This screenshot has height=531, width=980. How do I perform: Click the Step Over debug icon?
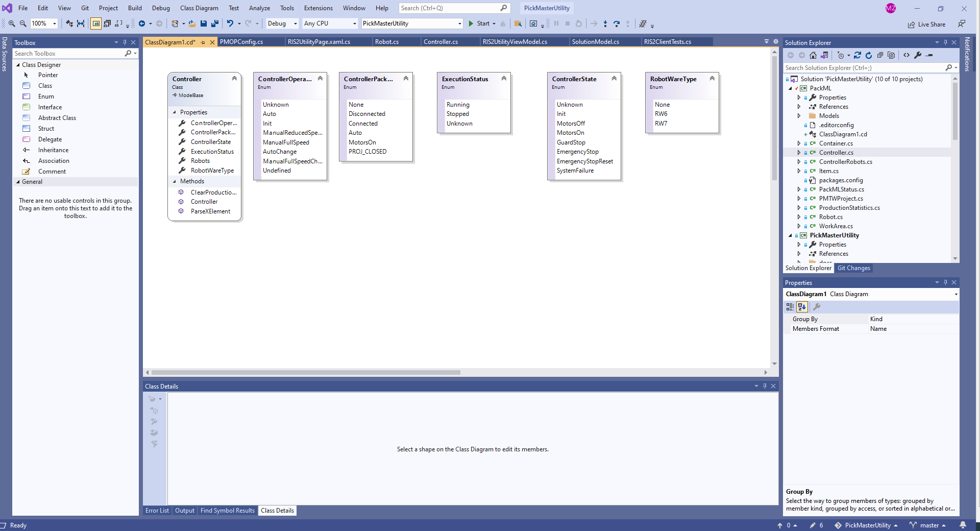(617, 23)
